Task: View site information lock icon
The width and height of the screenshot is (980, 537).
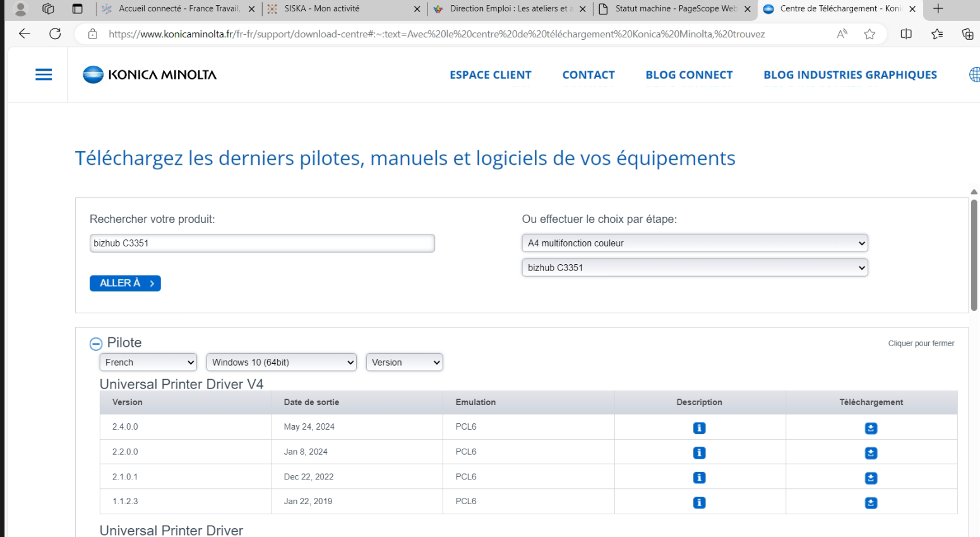Action: (x=93, y=34)
